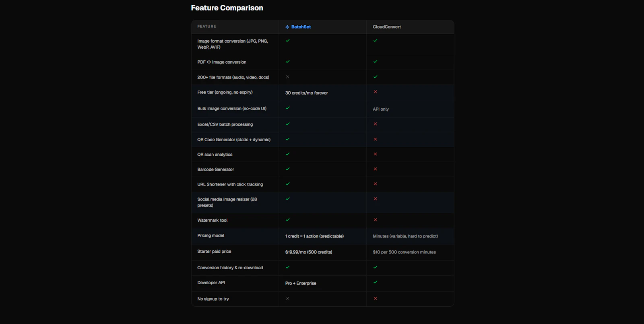Click 'Developer API' label
Screen dimensions: 644x324
(x=211, y=283)
